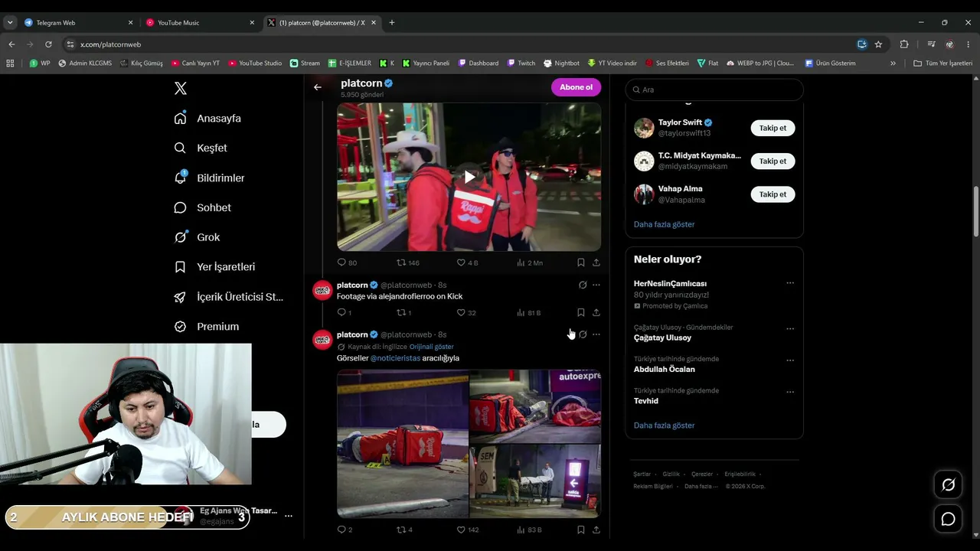The height and width of the screenshot is (551, 980).
Task: Open the Twitch bookmark
Action: 521,64
